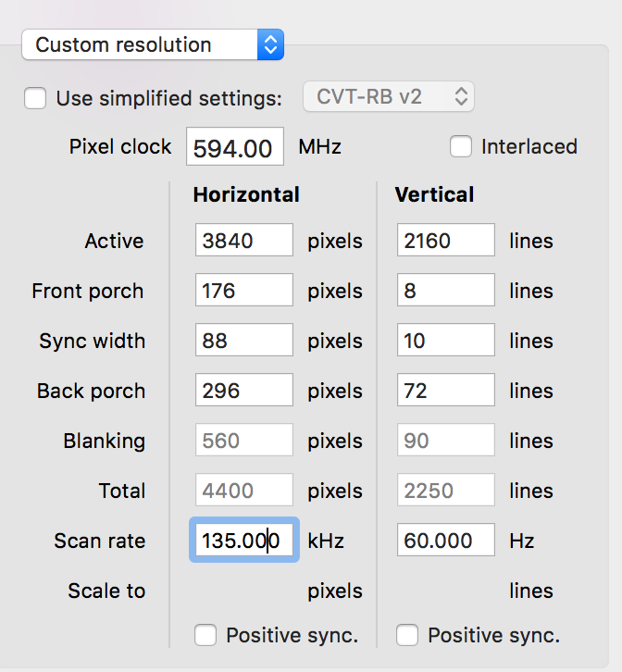Click the vertical Total field 2250
Screen dimensions: 622x672
(446, 491)
